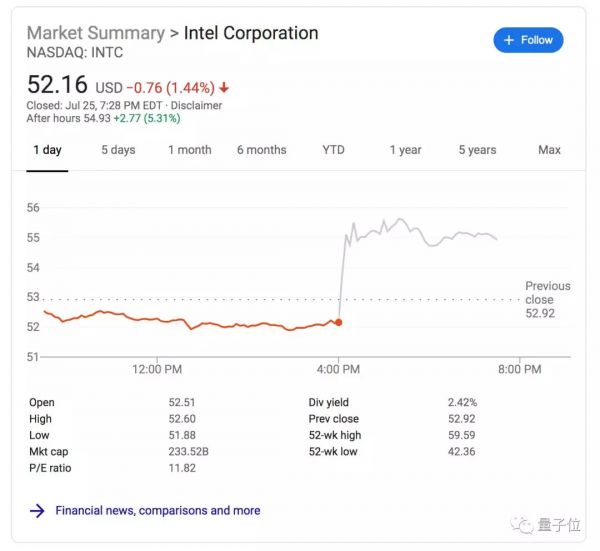Open the 6 months tab
Image resolution: width=600 pixels, height=551 pixels.
261,150
